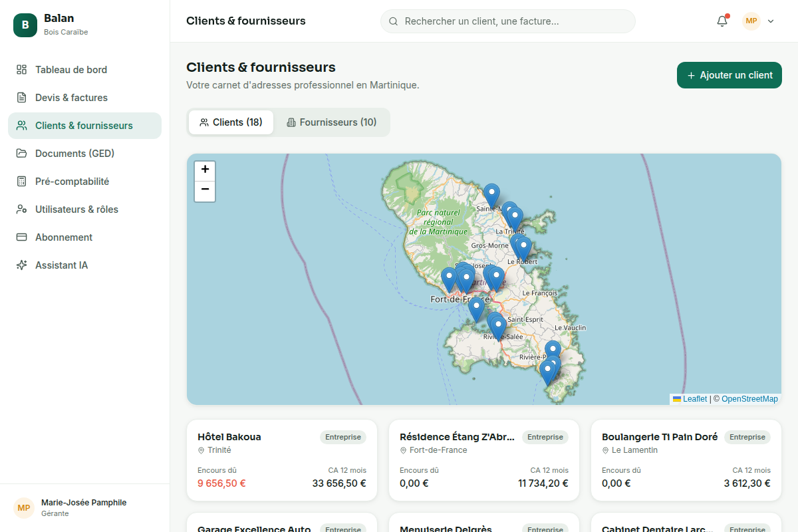This screenshot has width=798, height=532.
Task: Click the pin icon beside Le Lamentin
Action: (605, 450)
